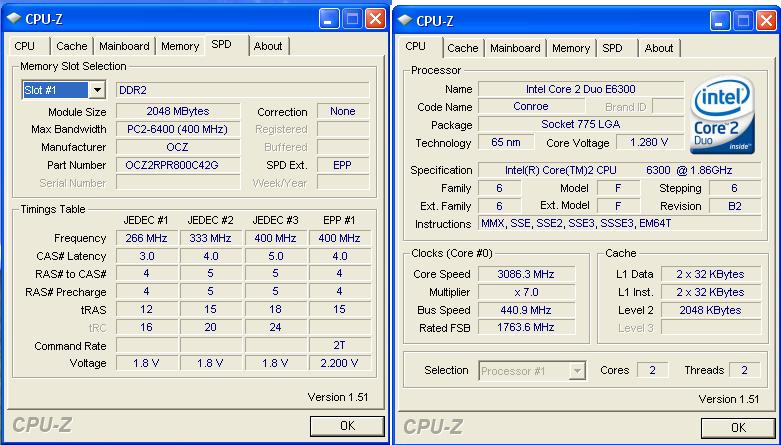Click the technology value 65 nm
This screenshot has height=445, width=781.
pyautogui.click(x=506, y=142)
